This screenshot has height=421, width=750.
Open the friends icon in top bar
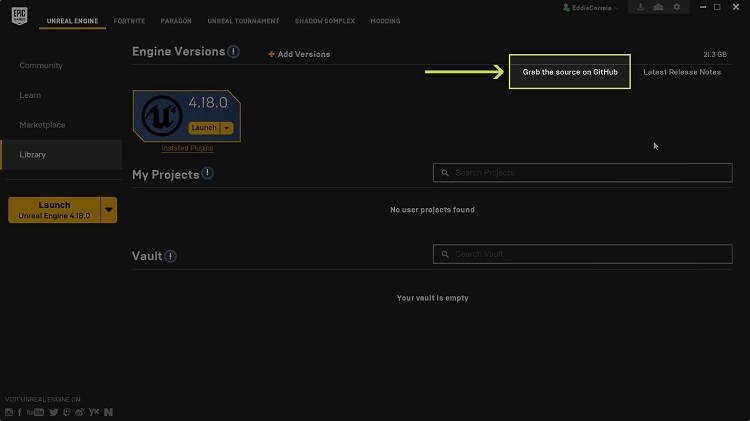(659, 7)
